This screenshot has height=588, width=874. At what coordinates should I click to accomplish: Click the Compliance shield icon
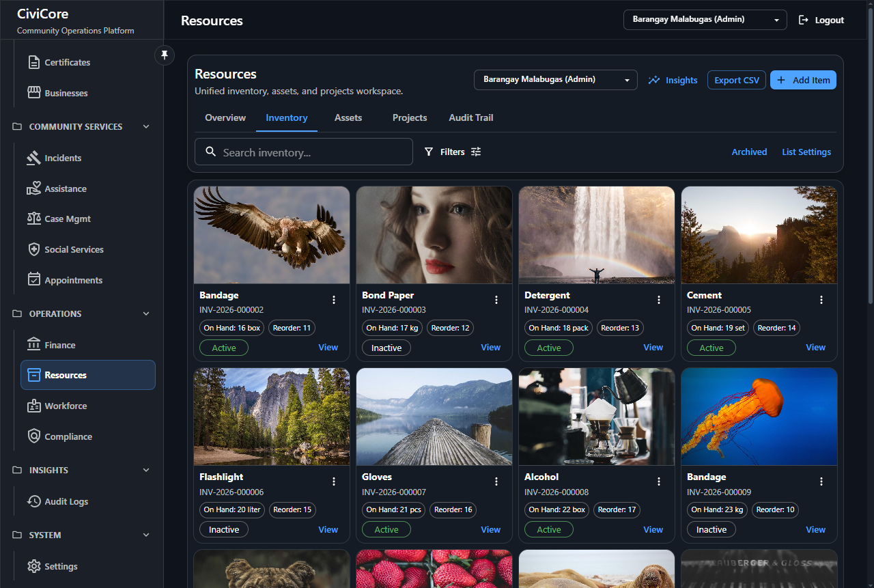click(33, 436)
